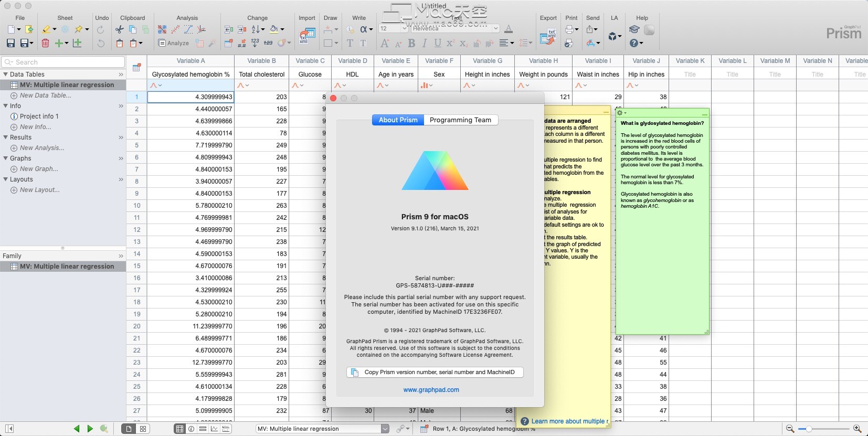This screenshot has width=868, height=436.
Task: Click the fill color paint bucket icon
Action: (x=274, y=29)
